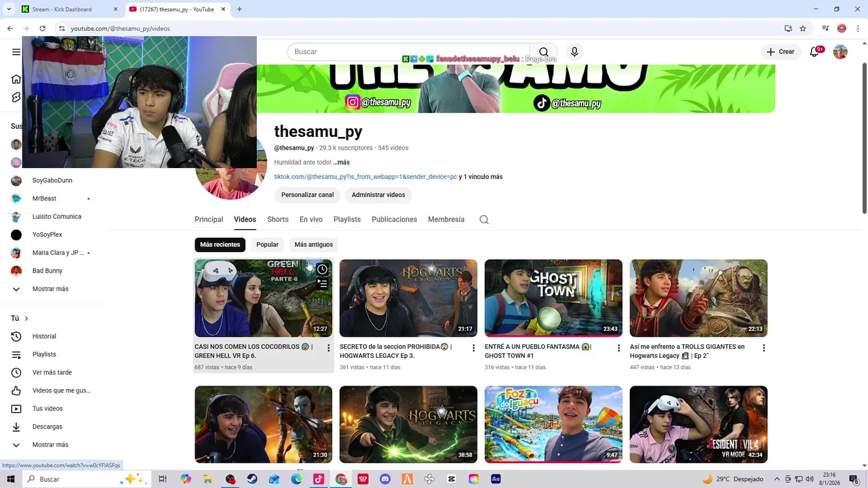
Task: Open Discord from the taskbar
Action: coord(385,479)
